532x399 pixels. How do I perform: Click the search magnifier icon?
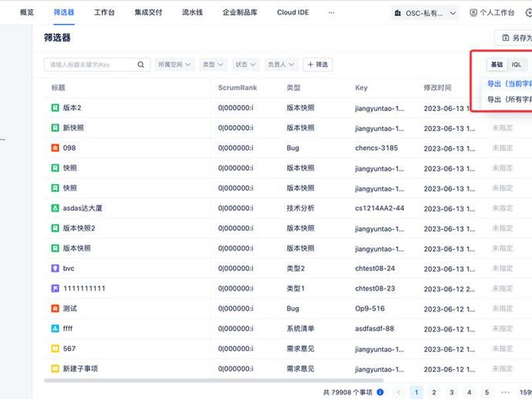click(x=141, y=65)
